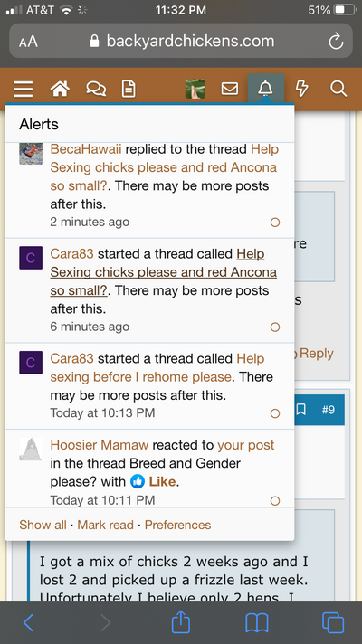Open Cara83's profile in rehome alert

coord(71,358)
